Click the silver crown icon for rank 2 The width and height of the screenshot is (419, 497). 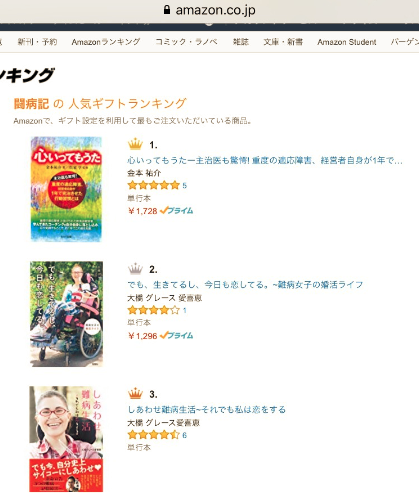pos(135,269)
